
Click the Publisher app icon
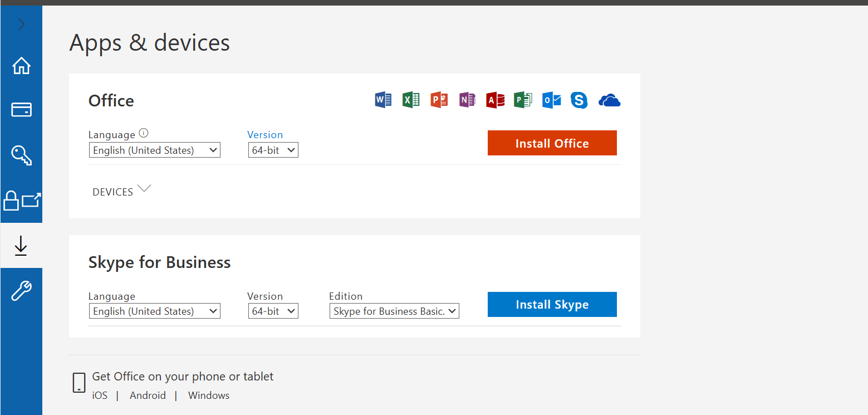(x=523, y=100)
